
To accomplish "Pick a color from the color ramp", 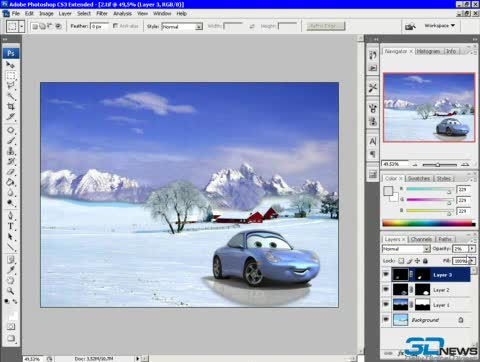I will [x=429, y=224].
